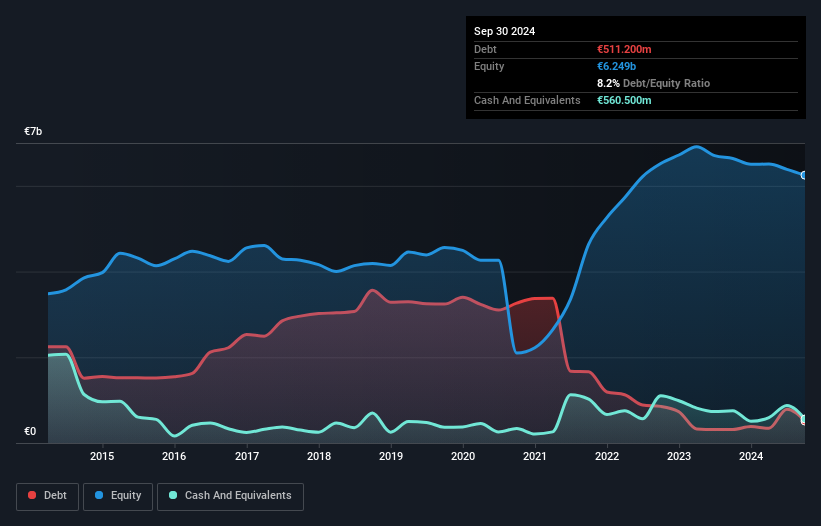Toggle the Equity series legend button
Image resolution: width=821 pixels, height=526 pixels.
point(118,496)
